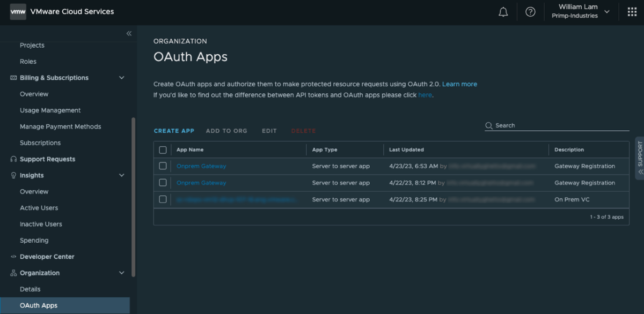The height and width of the screenshot is (314, 644).
Task: Collapse the Billing & Subscriptions section chevron
Action: click(x=122, y=78)
